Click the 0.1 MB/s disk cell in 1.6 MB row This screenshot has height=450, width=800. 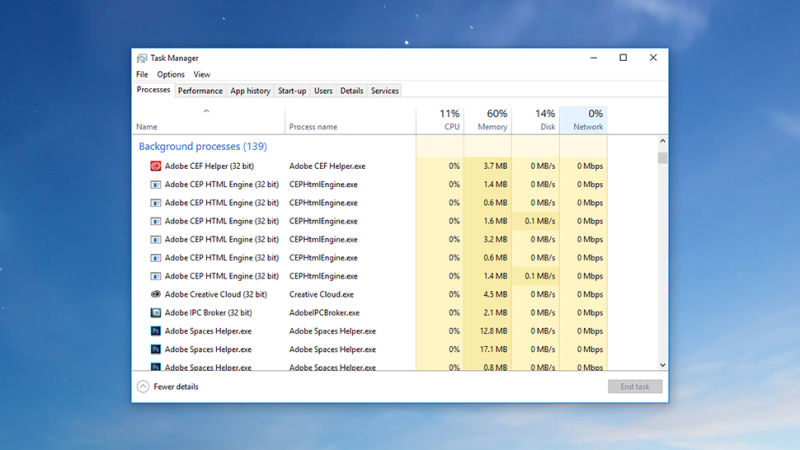[x=536, y=221]
